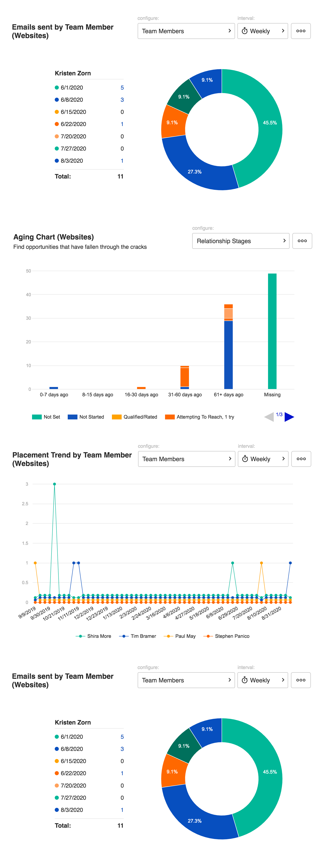Open the Aging Chart more options menu
Screen dimensions: 324x868
[x=302, y=241]
